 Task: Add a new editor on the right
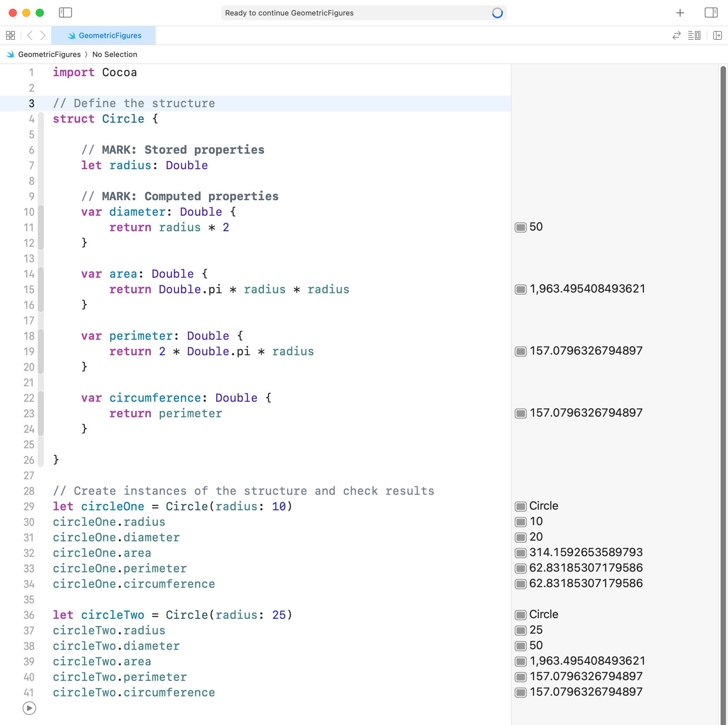(x=717, y=35)
